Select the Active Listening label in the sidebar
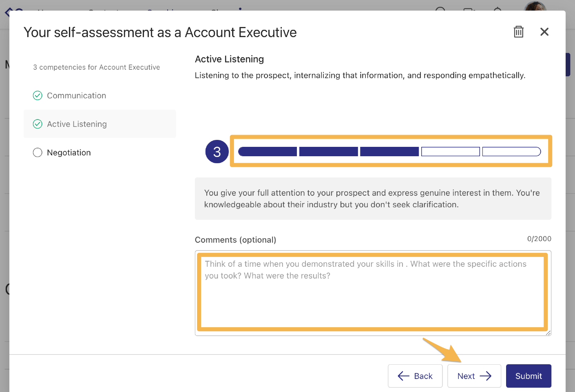Image resolution: width=575 pixels, height=392 pixels. pos(77,124)
